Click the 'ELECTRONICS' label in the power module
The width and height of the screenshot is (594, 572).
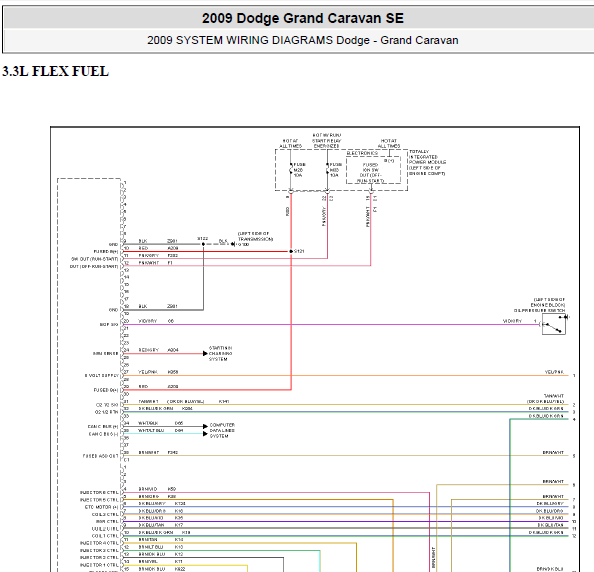click(x=362, y=153)
